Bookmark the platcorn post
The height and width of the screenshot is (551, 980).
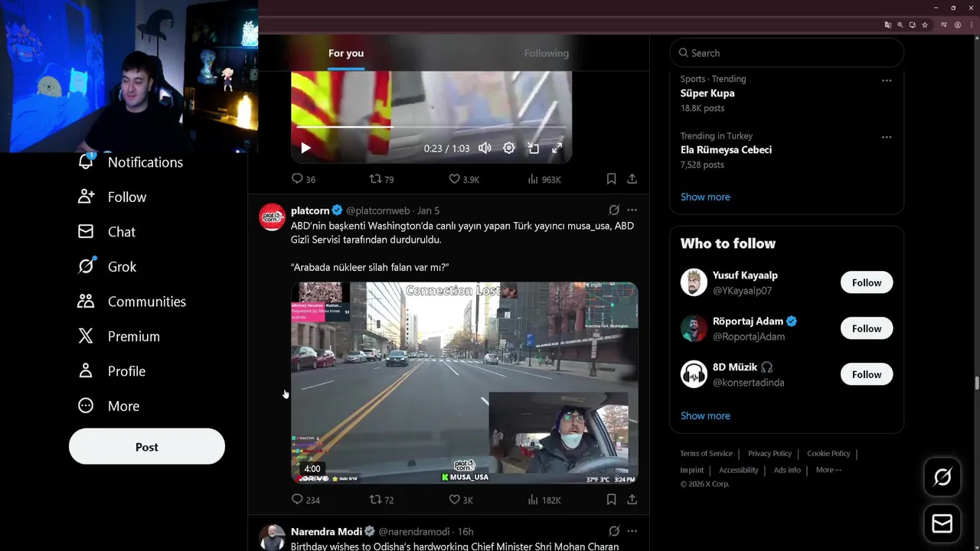click(x=611, y=500)
